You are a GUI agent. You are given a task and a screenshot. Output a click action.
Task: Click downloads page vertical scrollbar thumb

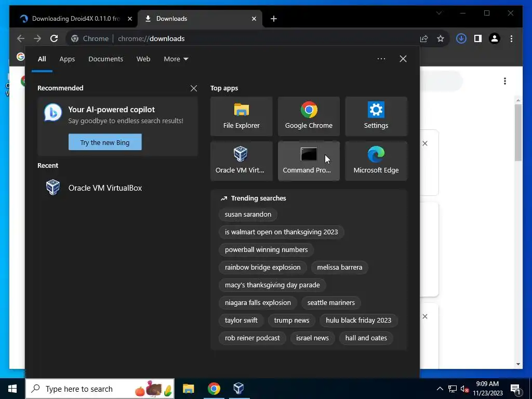click(518, 132)
